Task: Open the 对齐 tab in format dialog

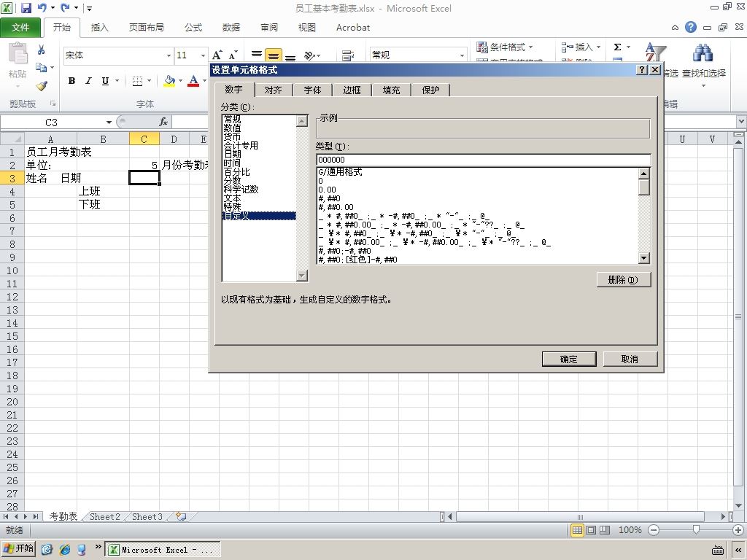Action: point(273,90)
